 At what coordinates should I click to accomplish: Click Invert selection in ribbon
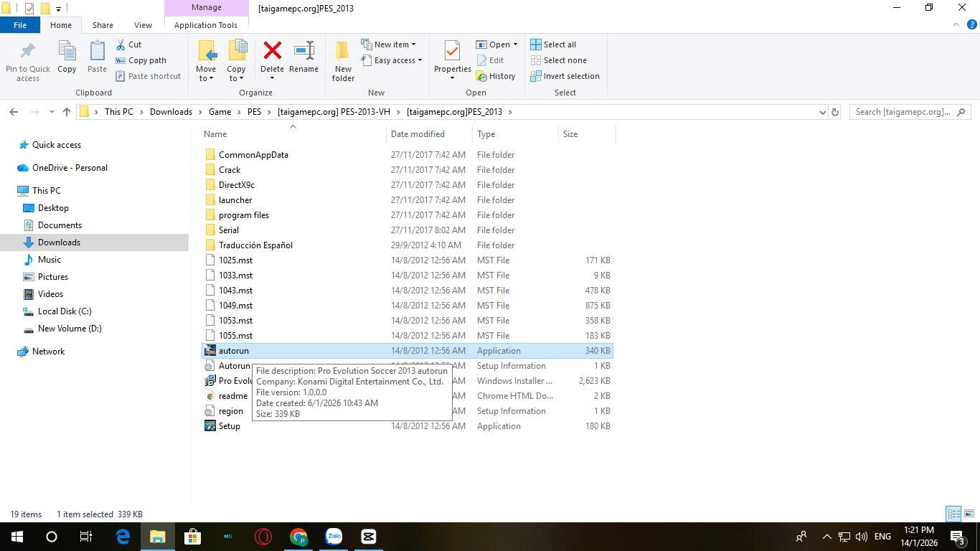point(565,76)
